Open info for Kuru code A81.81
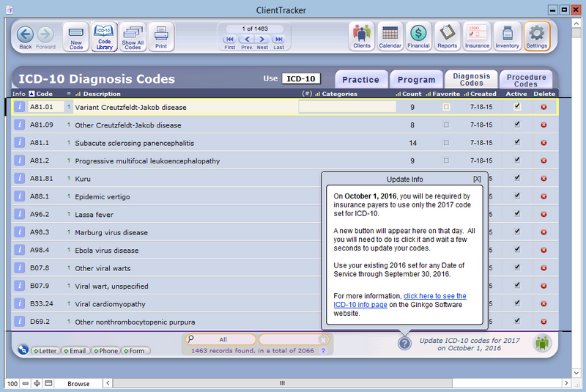 click(x=20, y=178)
